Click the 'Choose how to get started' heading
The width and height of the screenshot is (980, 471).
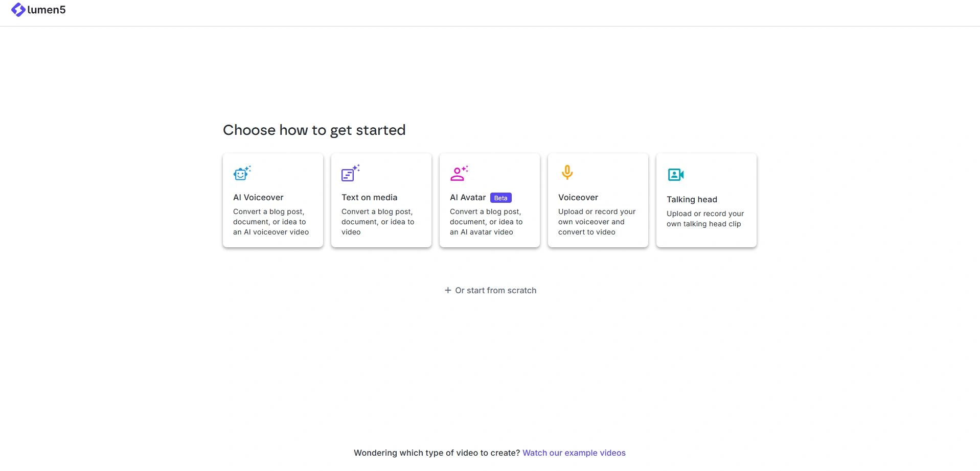[314, 130]
